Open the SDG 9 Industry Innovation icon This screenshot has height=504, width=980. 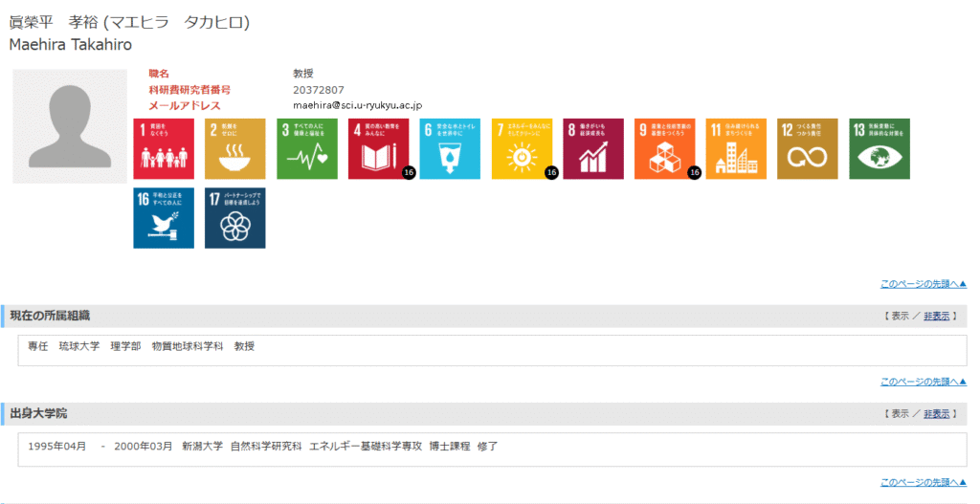tap(664, 148)
